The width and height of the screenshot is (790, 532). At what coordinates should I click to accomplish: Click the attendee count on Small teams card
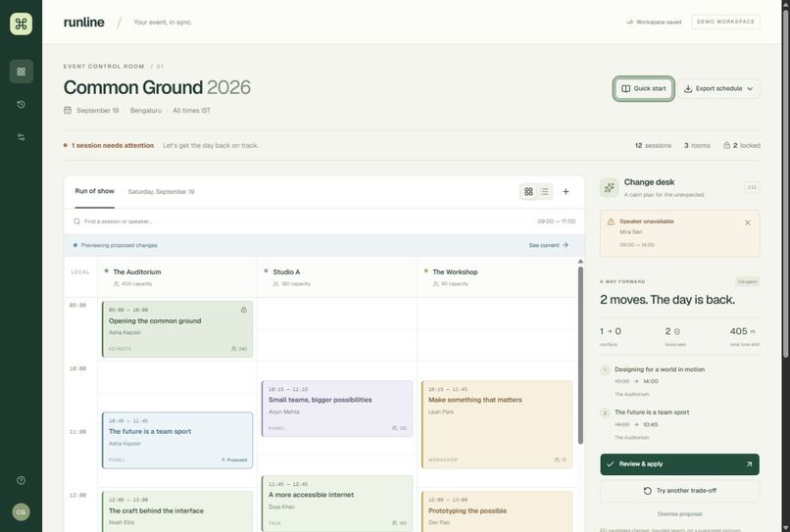click(400, 428)
